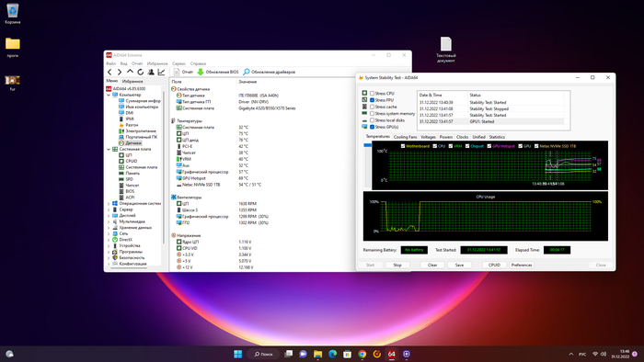Viewport: 644px width, 362px height.
Task: Go back with the AIDA64 toolbar left arrow
Action: coord(109,73)
